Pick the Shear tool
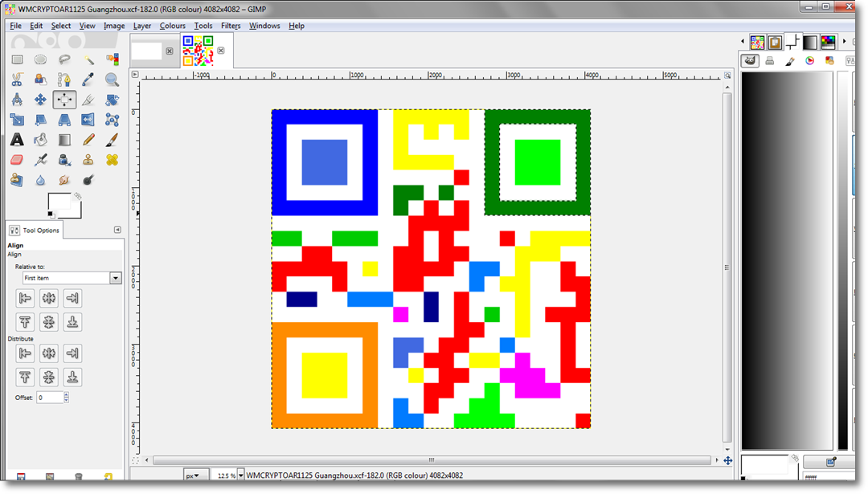Screen dimensions: 868x494 (x=40, y=120)
